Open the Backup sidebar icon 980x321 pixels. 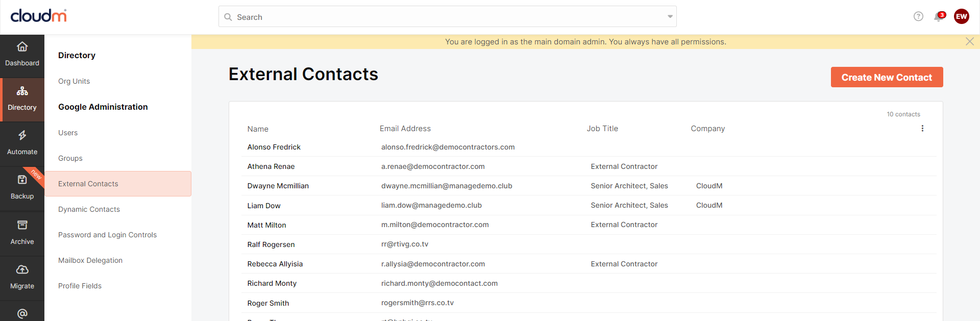pyautogui.click(x=22, y=180)
